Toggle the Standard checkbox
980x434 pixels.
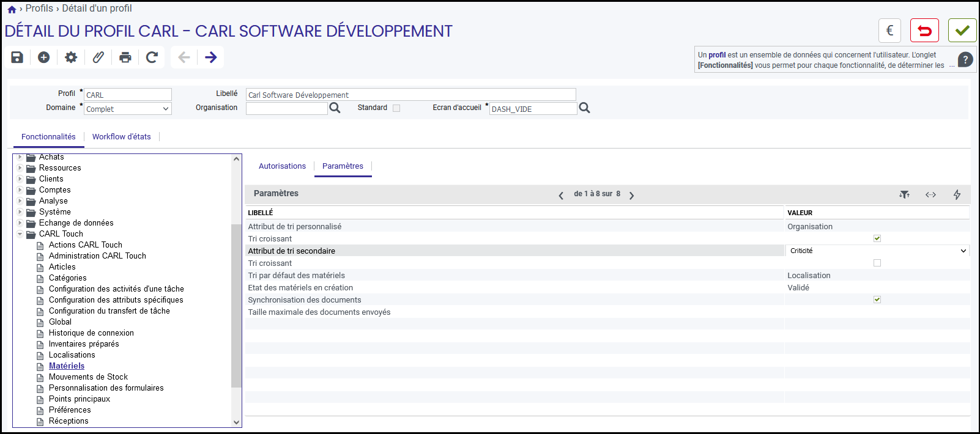[396, 108]
